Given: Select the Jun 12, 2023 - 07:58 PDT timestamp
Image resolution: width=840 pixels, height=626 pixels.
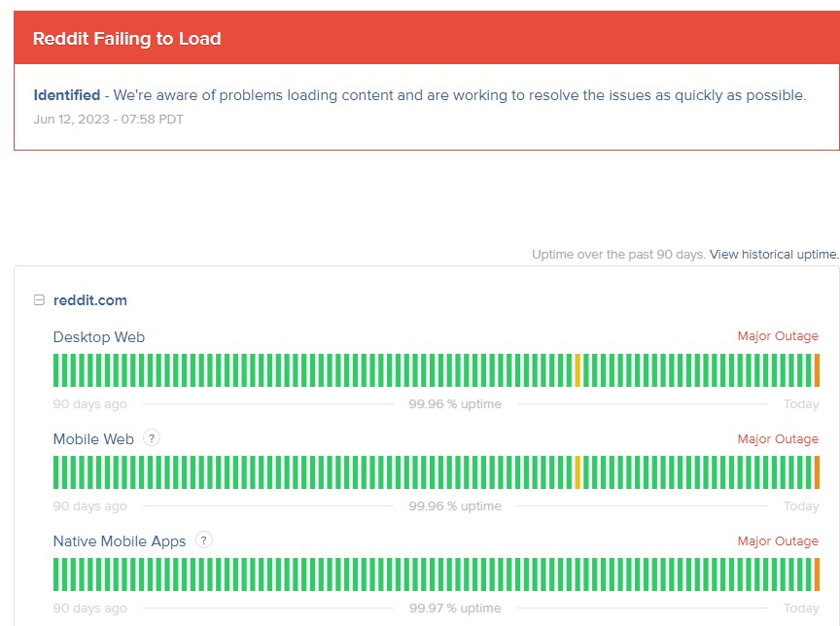Looking at the screenshot, I should click(108, 120).
